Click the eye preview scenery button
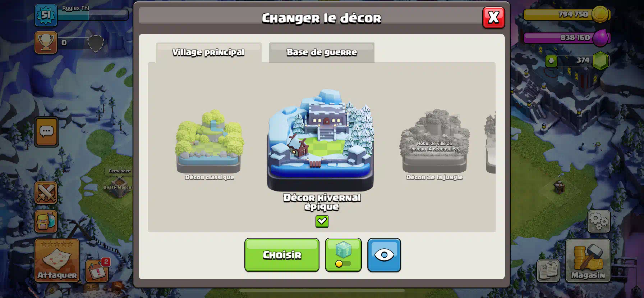This screenshot has height=298, width=644. (384, 255)
